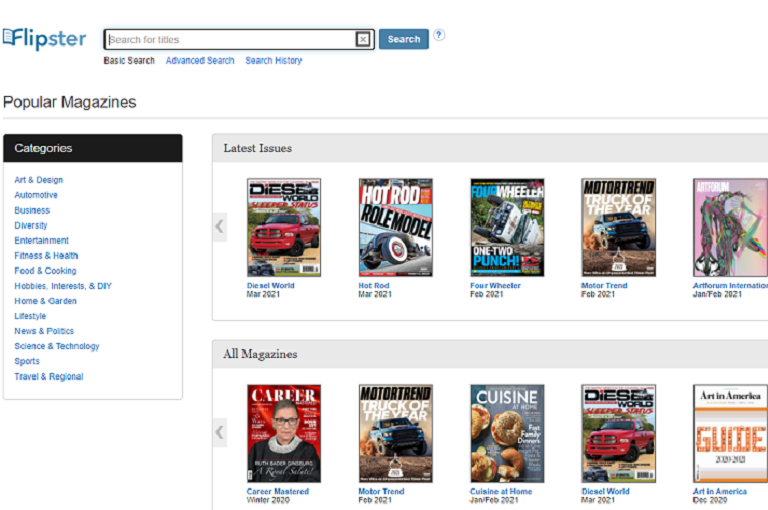This screenshot has width=768, height=510.
Task: Click the Flipster logo
Action: tap(45, 39)
